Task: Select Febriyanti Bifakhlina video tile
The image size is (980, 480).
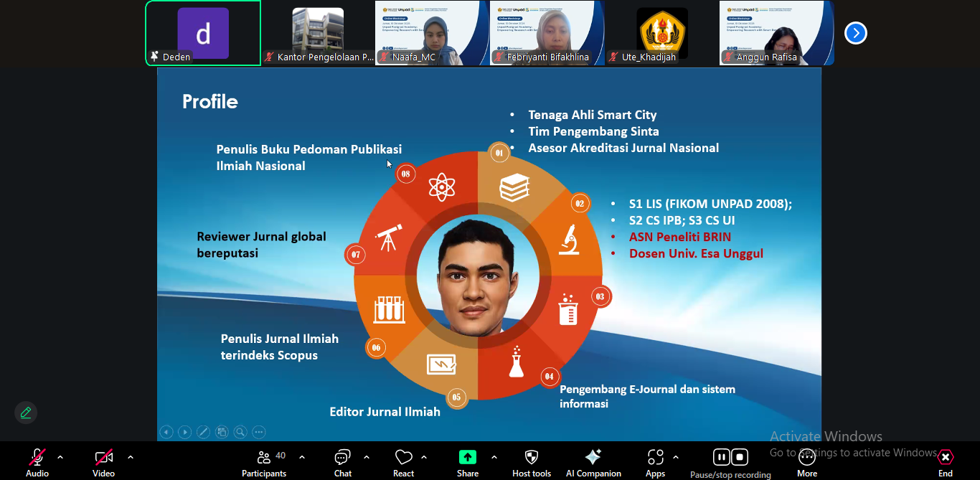Action: (547, 33)
